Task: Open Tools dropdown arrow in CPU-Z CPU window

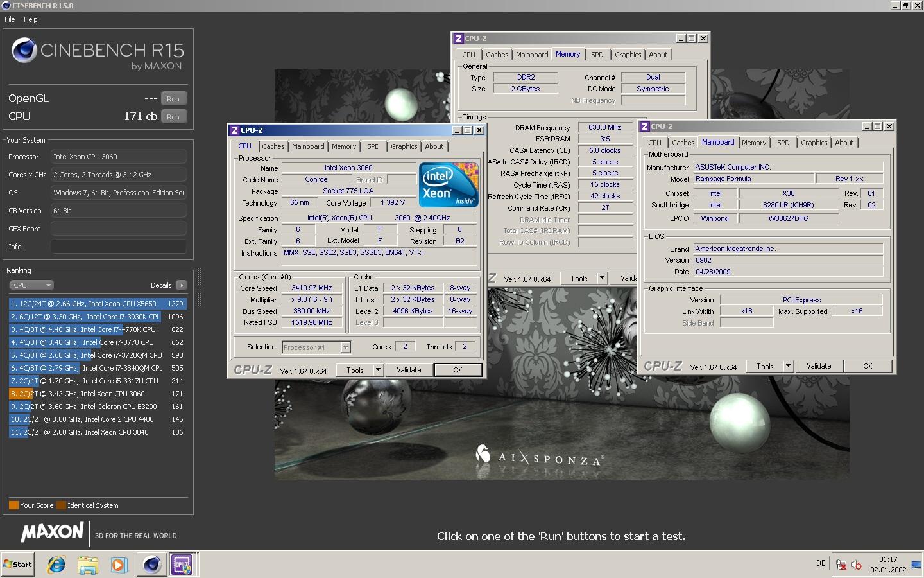Action: pyautogui.click(x=379, y=370)
